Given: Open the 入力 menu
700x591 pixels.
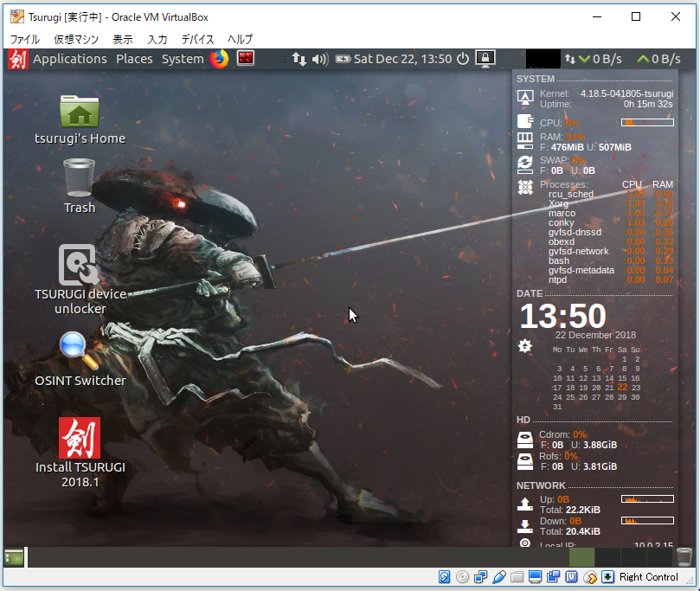Looking at the screenshot, I should [x=157, y=39].
